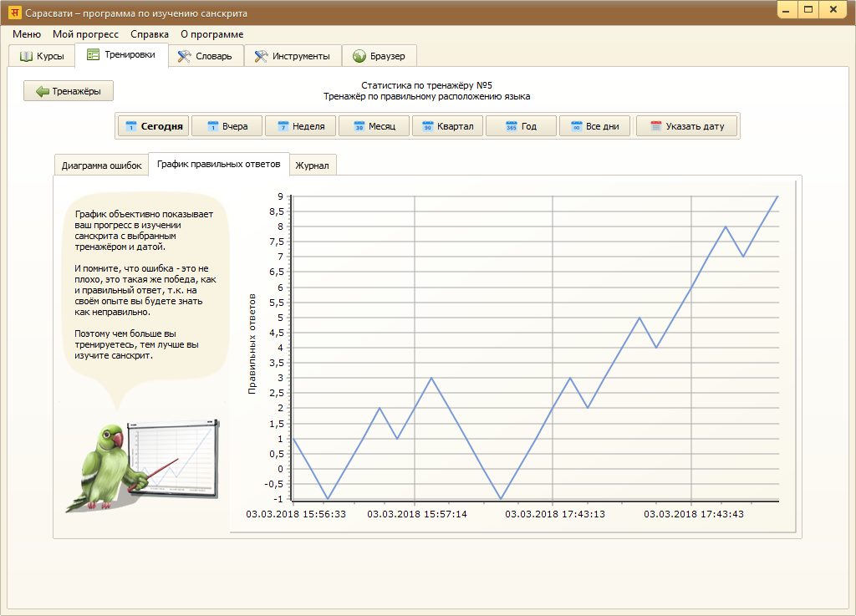Open the Курсы tab
The height and width of the screenshot is (616, 856).
pyautogui.click(x=42, y=56)
